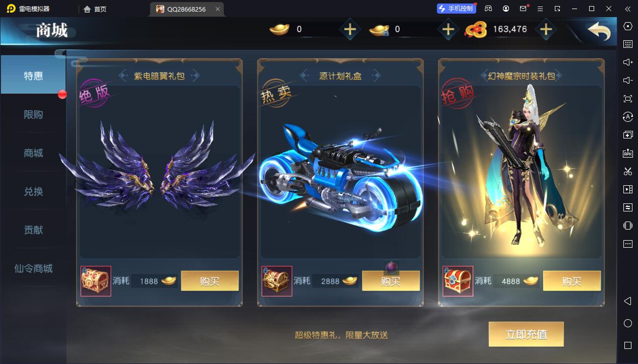Open the red chest icon of 幻神魔宗时装礼包

tap(458, 281)
